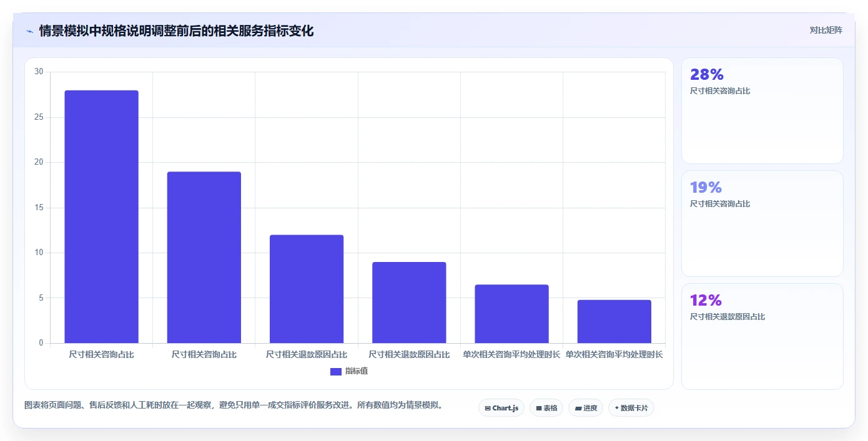Screen dimensions: 868x441
Task: Click the 12% value in the stats card
Action: 706,300
